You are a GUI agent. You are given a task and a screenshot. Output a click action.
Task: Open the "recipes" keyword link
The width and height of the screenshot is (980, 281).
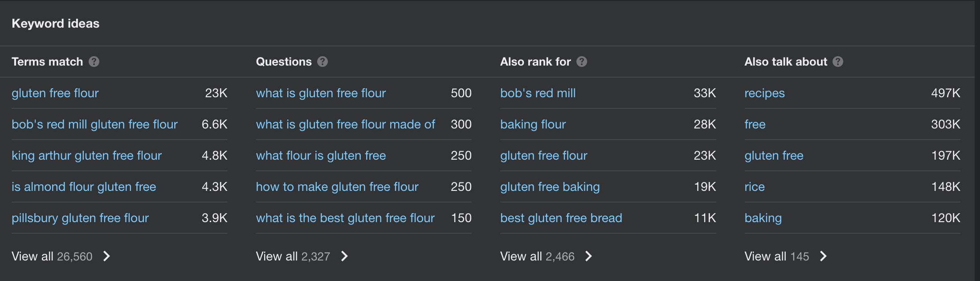pos(764,93)
